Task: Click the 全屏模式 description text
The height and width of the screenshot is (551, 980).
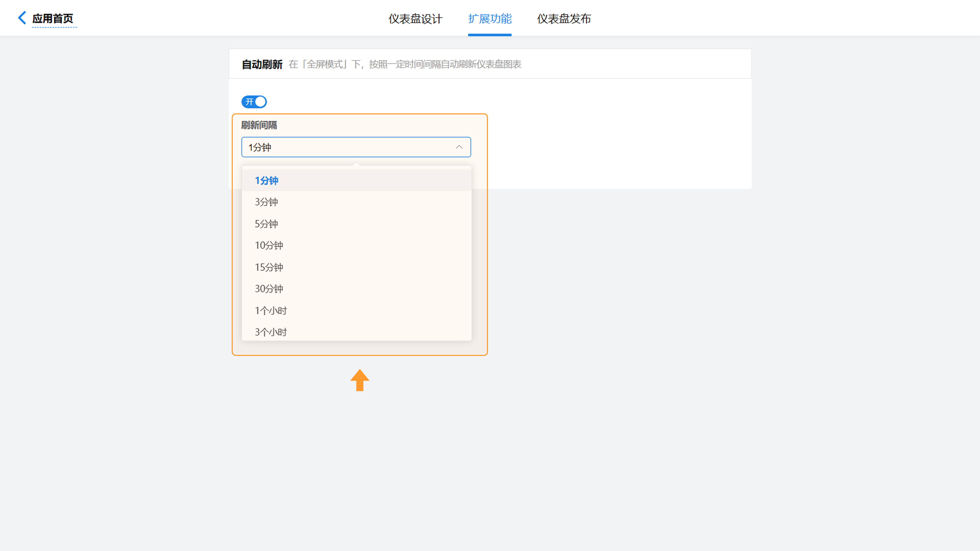Action: tap(405, 64)
